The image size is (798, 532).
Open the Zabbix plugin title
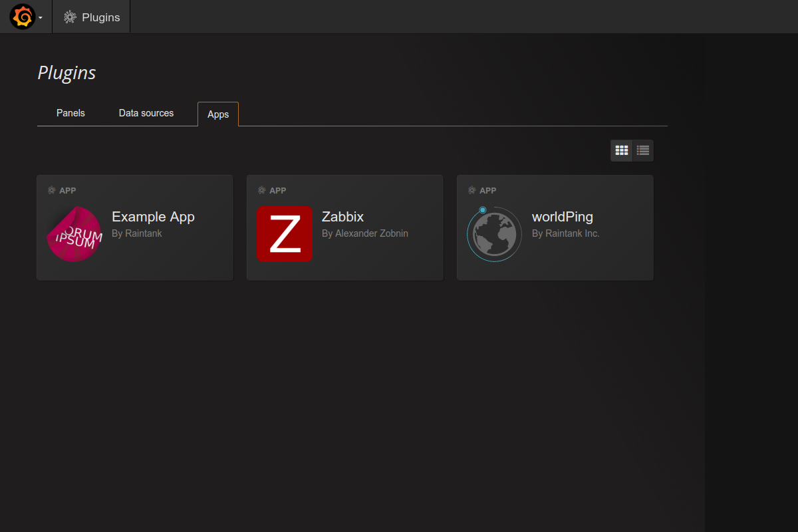[342, 217]
